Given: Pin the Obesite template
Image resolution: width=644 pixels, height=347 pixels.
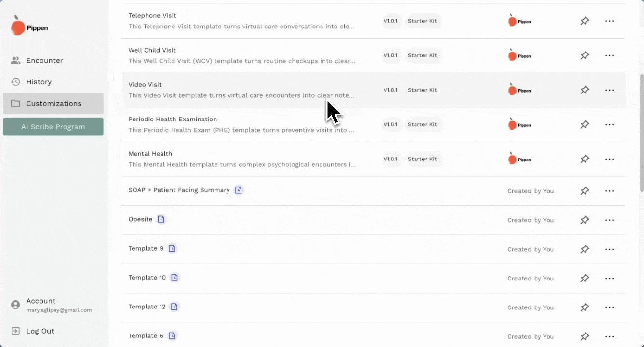Looking at the screenshot, I should tap(584, 220).
